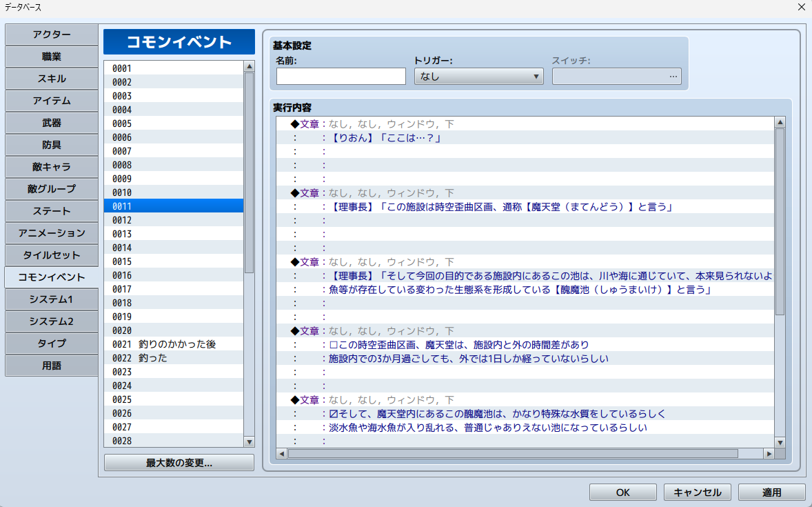Screen dimensions: 812x507
Task: Open the タイルセット tab
Action: (x=51, y=255)
